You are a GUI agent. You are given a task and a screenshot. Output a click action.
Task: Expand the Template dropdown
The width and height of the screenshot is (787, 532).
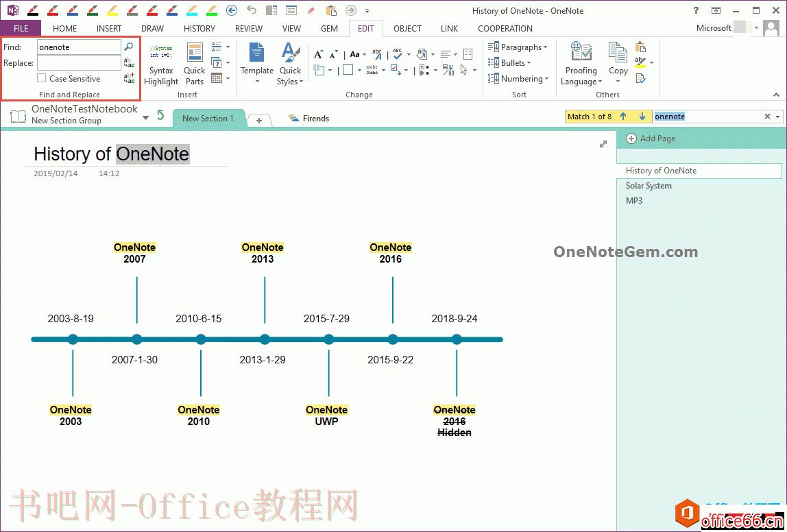257,82
